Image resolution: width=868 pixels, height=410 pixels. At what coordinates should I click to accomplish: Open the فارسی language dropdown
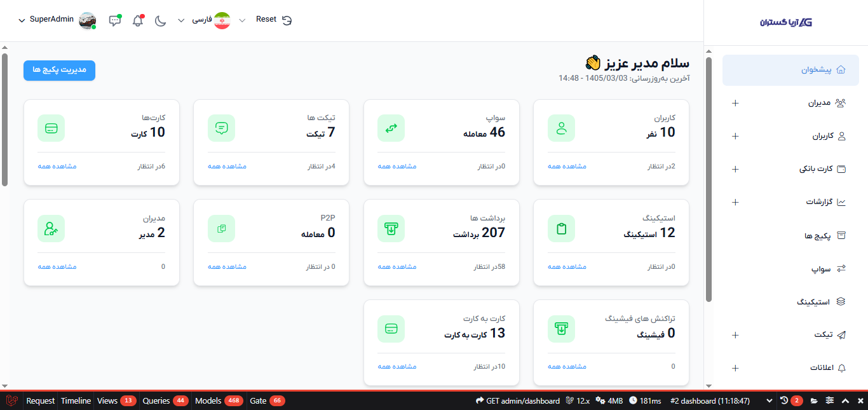coord(203,20)
